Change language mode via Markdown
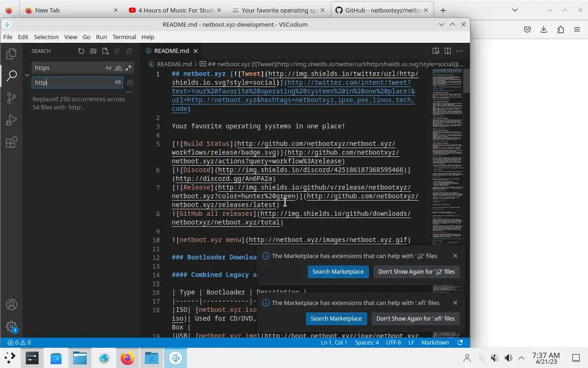The image size is (588, 368). click(x=435, y=343)
